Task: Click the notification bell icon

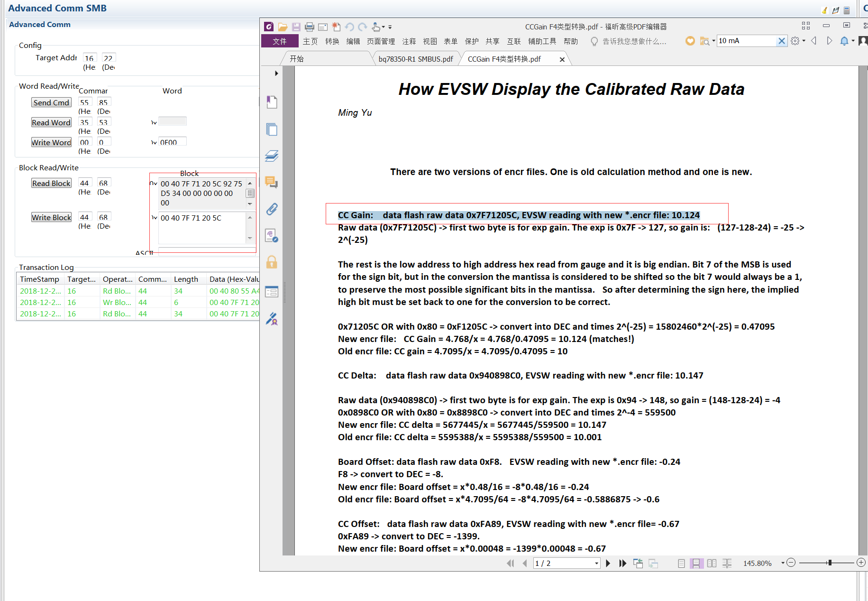Action: 844,41
